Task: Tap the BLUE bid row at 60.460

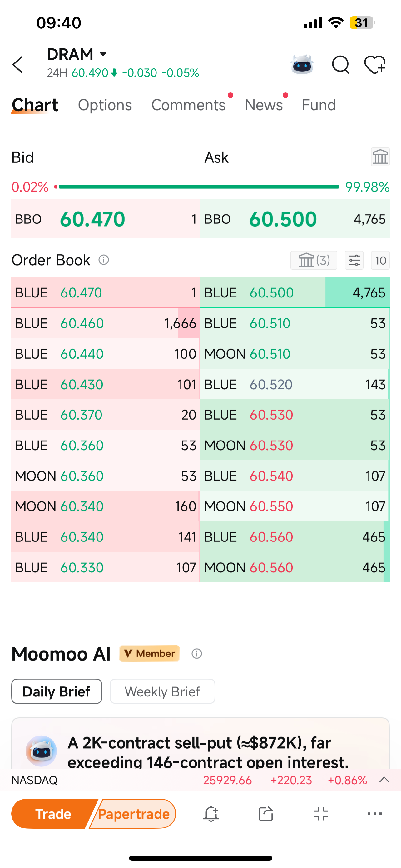Action: click(x=106, y=323)
